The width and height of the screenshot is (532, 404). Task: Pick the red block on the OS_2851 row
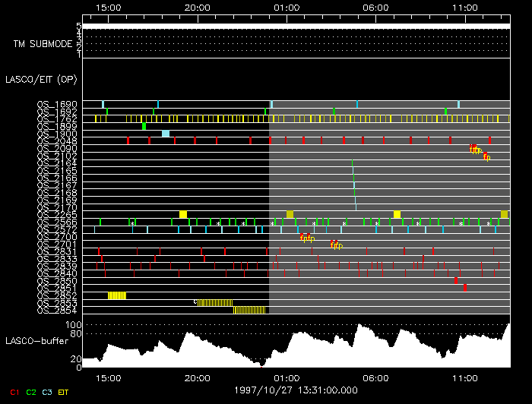(x=465, y=288)
